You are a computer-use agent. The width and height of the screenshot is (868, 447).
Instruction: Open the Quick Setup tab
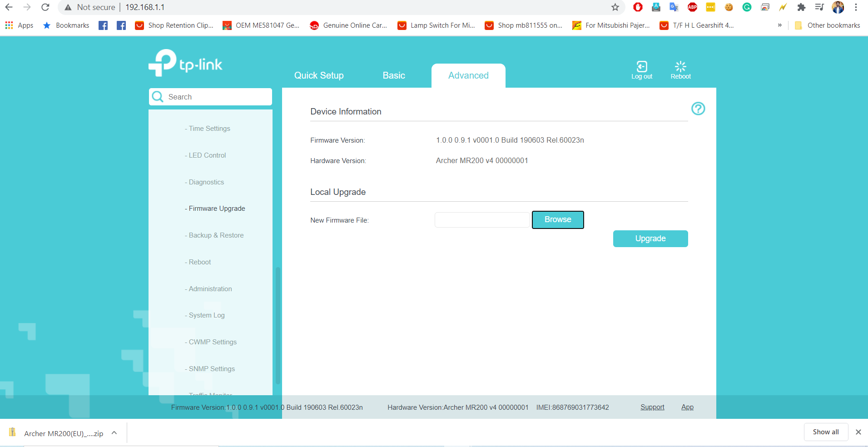[x=318, y=75]
